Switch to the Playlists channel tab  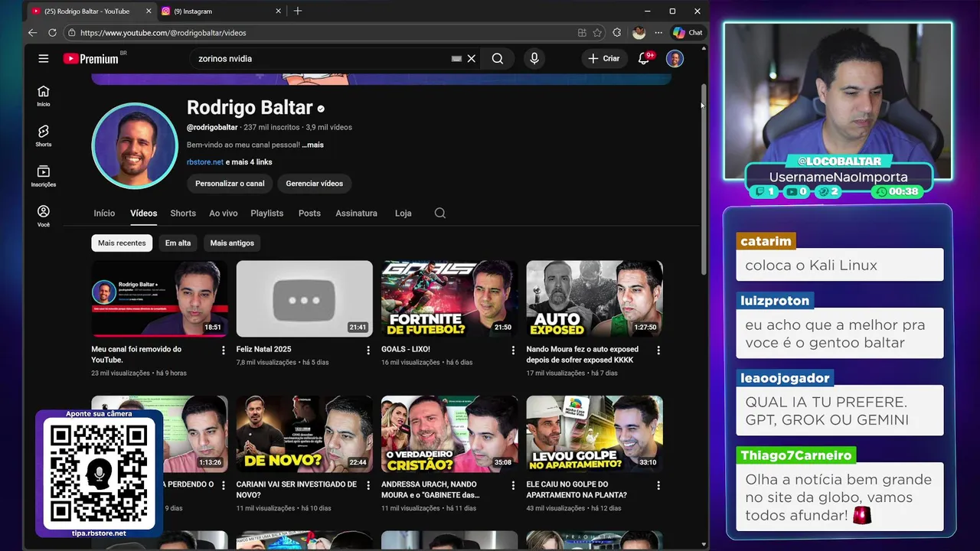pos(267,213)
